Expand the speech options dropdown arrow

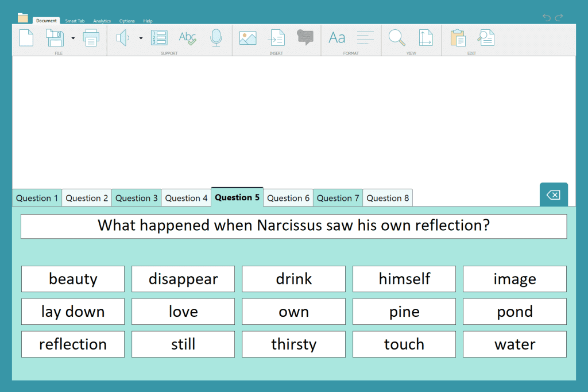click(141, 38)
